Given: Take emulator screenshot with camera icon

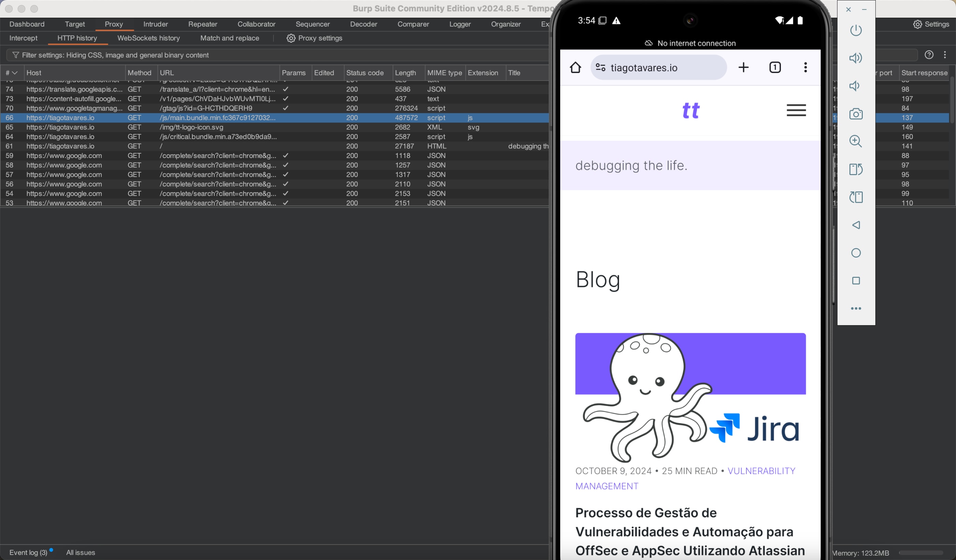Looking at the screenshot, I should 856,114.
